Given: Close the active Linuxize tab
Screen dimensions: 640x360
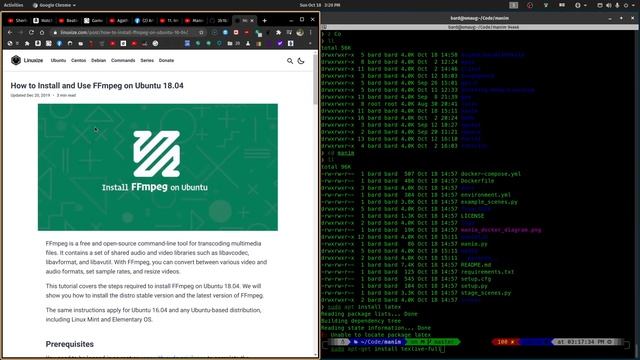Looking at the screenshot, I should pos(252,20).
